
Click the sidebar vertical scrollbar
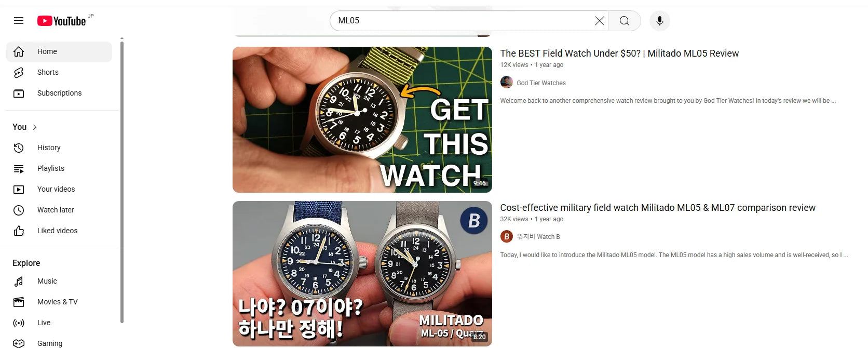(122, 182)
